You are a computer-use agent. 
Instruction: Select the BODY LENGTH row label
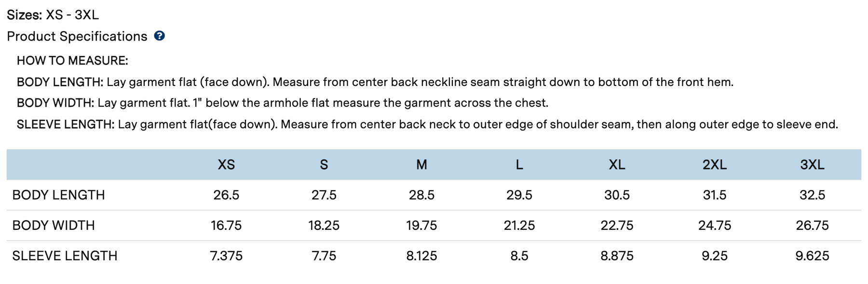[x=59, y=195]
